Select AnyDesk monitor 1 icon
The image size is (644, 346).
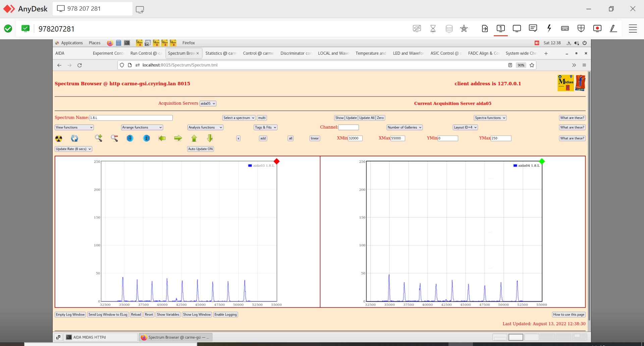click(x=501, y=29)
